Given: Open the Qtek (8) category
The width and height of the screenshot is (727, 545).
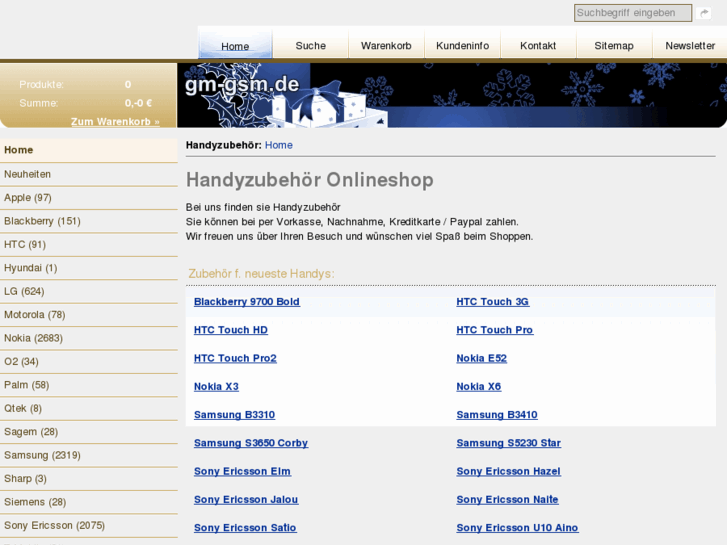Looking at the screenshot, I should coord(89,409).
